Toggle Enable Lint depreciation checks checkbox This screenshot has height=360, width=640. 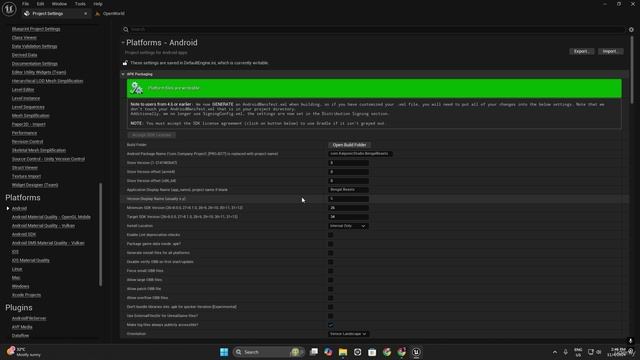pos(331,235)
